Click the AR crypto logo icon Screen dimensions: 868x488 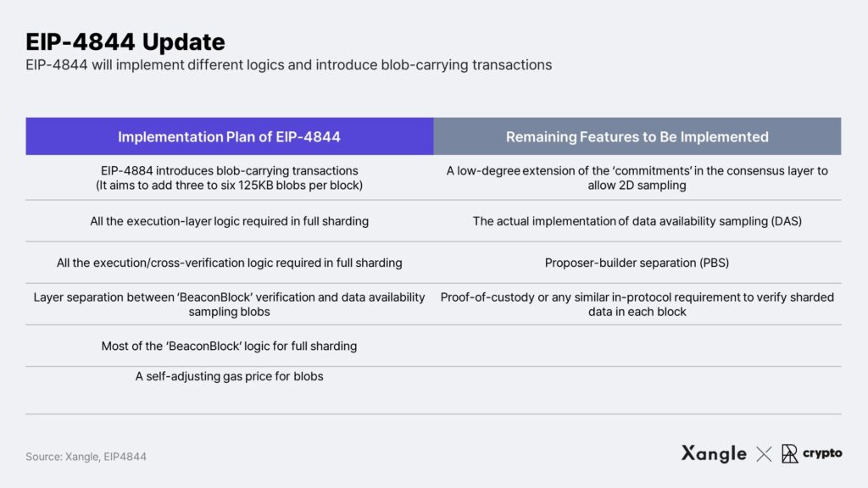tap(789, 454)
